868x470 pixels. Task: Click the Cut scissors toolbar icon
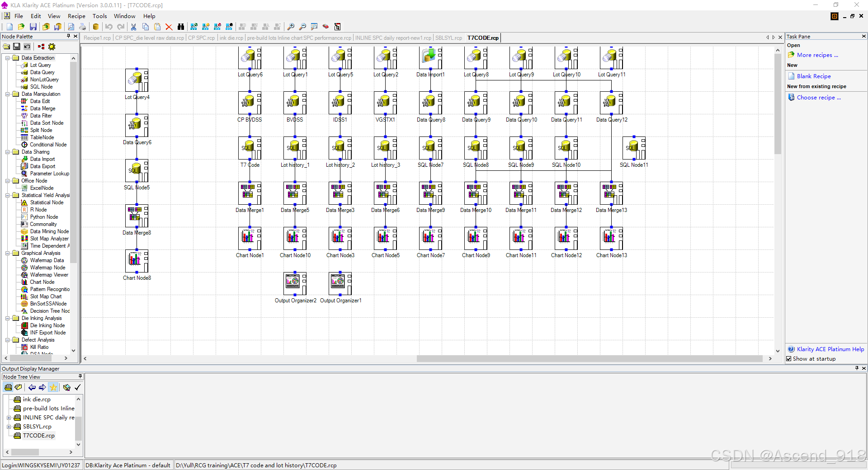[133, 27]
